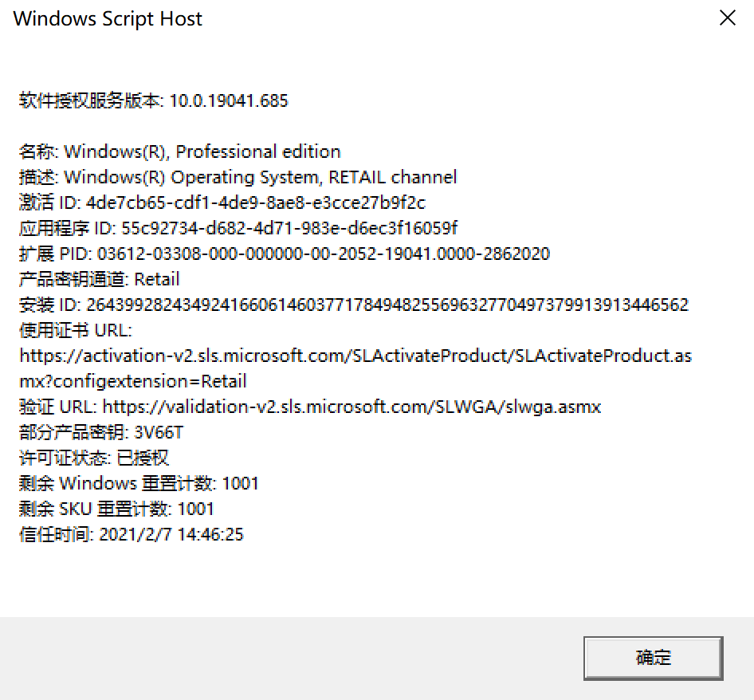Click the 扩展 PID line
This screenshot has height=700, width=754.
pyautogui.click(x=285, y=254)
